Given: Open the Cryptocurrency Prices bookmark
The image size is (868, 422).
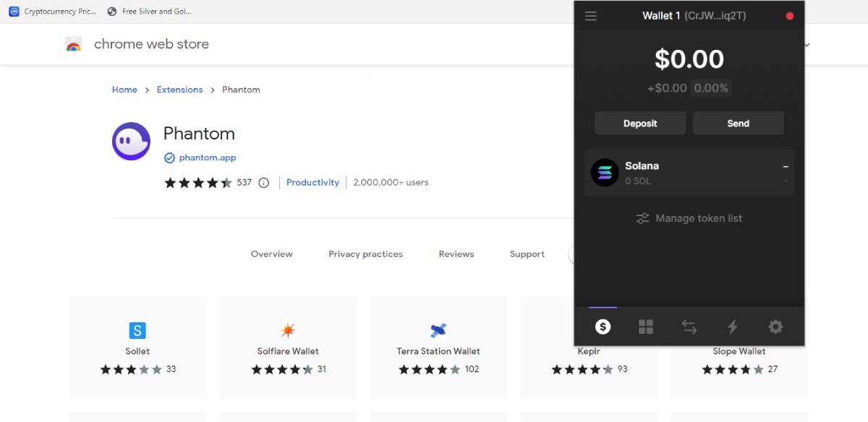Looking at the screenshot, I should (x=53, y=12).
